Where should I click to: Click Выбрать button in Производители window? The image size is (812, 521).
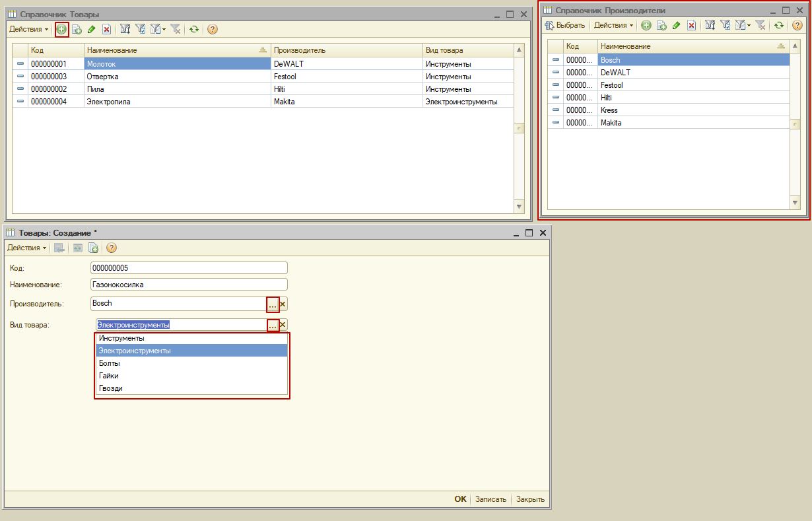[565, 25]
